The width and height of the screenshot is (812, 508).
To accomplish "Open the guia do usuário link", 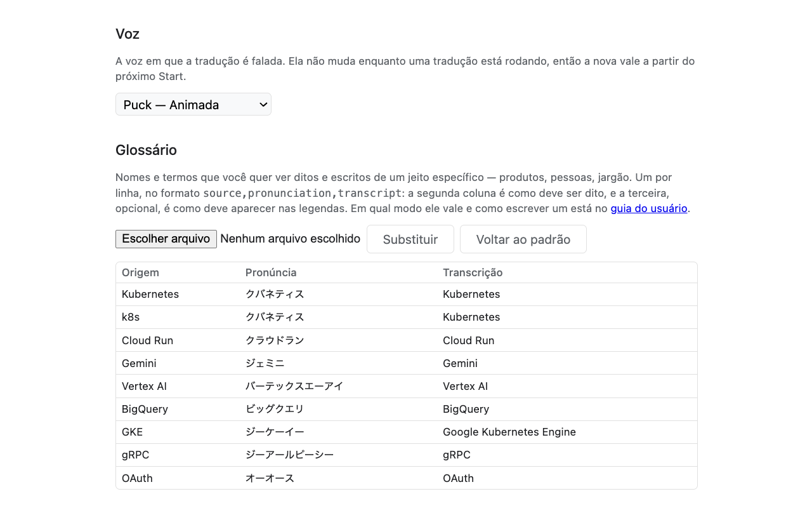I will tap(649, 208).
